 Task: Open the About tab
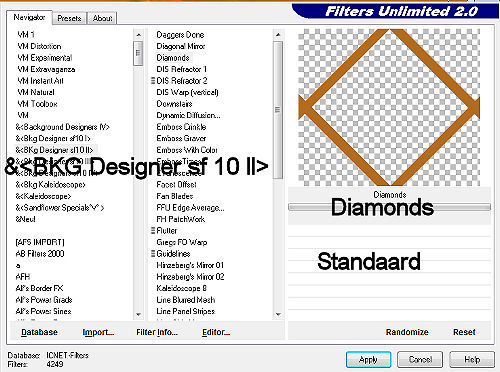pyautogui.click(x=102, y=18)
